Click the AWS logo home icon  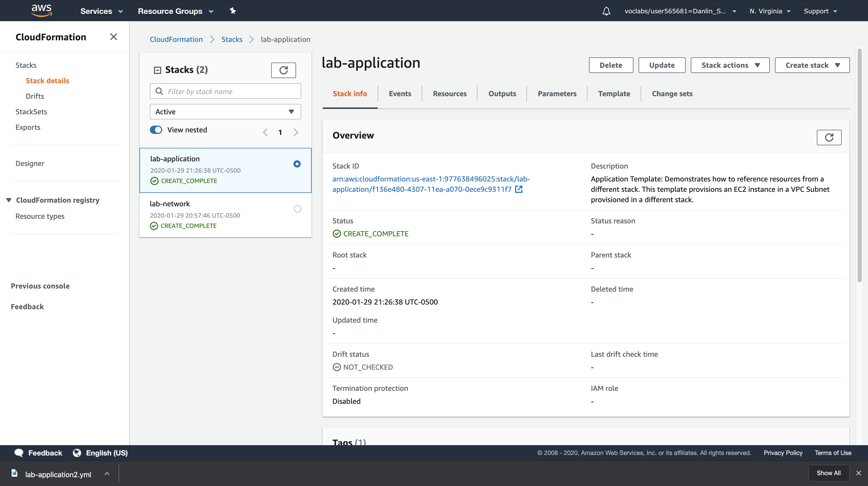click(x=41, y=10)
